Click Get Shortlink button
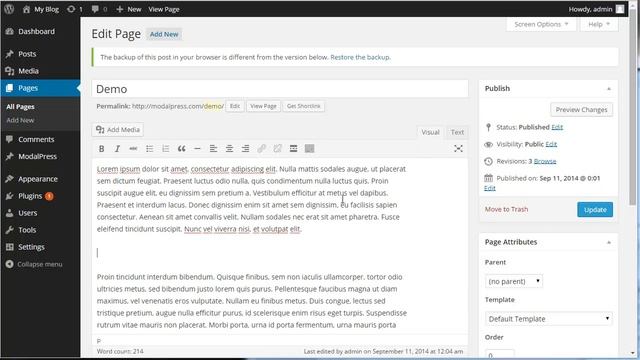 tap(303, 106)
